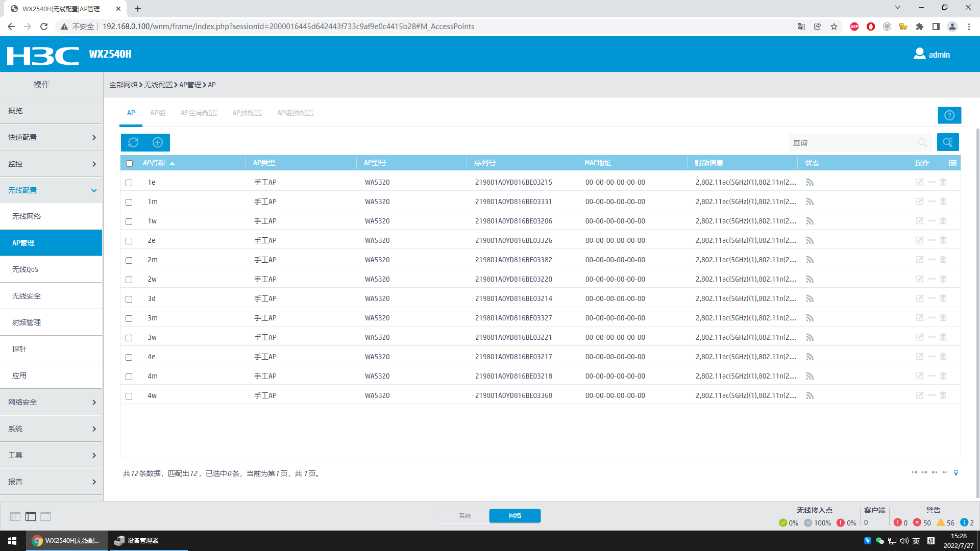Open the AP全局配置 tab

click(199, 113)
